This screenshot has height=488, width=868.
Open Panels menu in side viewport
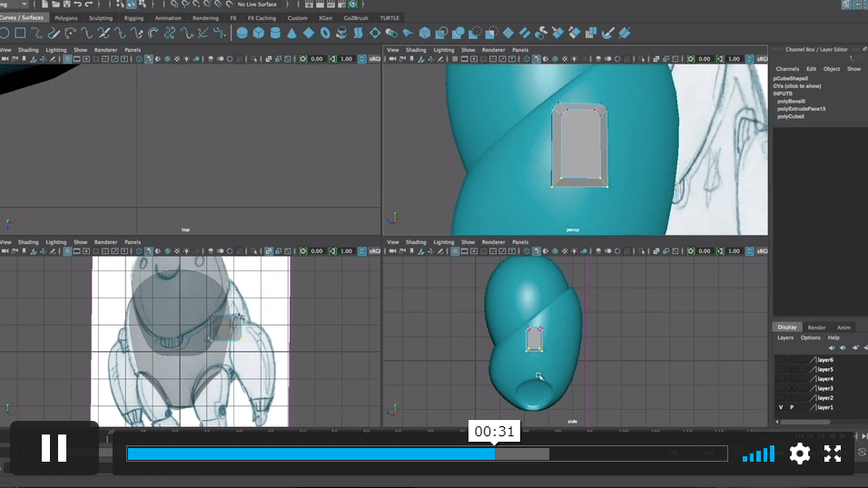click(519, 242)
